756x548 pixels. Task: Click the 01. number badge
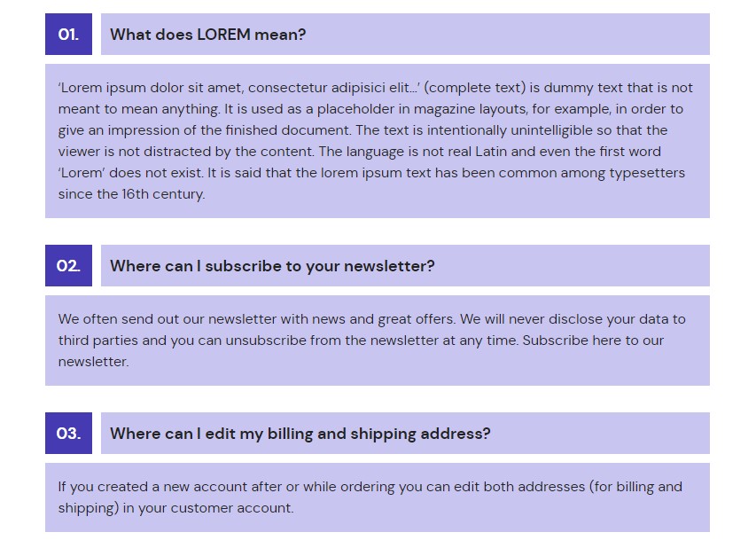(x=68, y=35)
